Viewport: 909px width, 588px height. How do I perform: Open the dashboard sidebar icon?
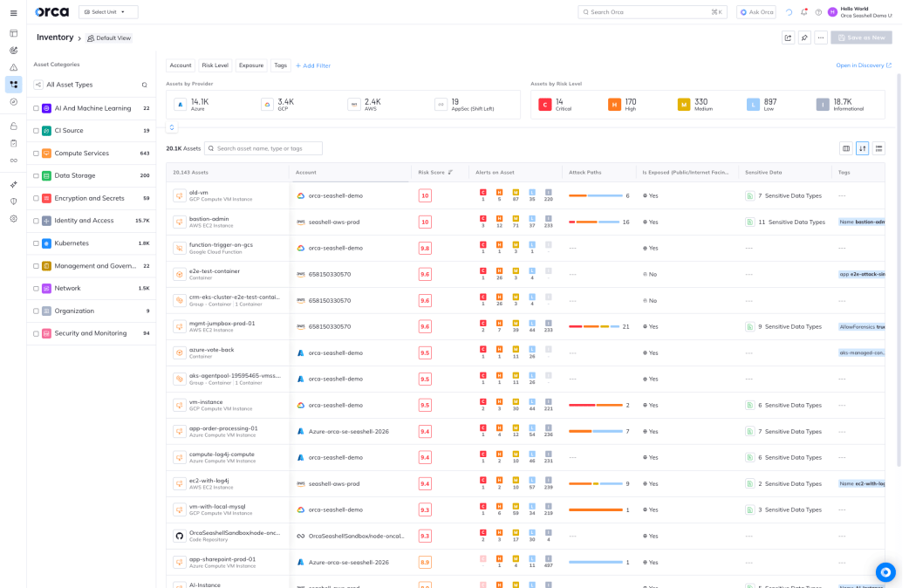point(13,34)
